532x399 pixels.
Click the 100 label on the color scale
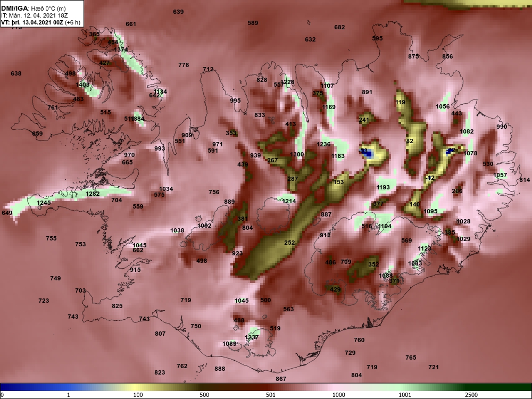[138, 395]
